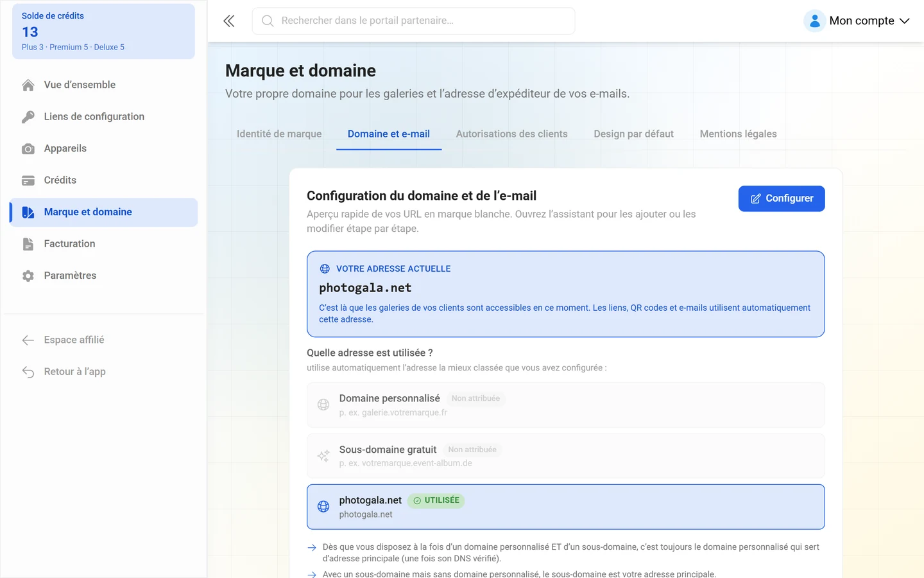Click sparkle icon of Sous-domaine gratuit row
Screen dimensions: 924x578
(323, 456)
